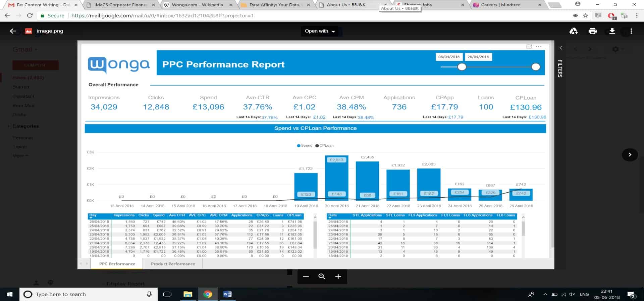This screenshot has width=644, height=301.
Task: Click the STL Applications column header
Action: point(367,215)
